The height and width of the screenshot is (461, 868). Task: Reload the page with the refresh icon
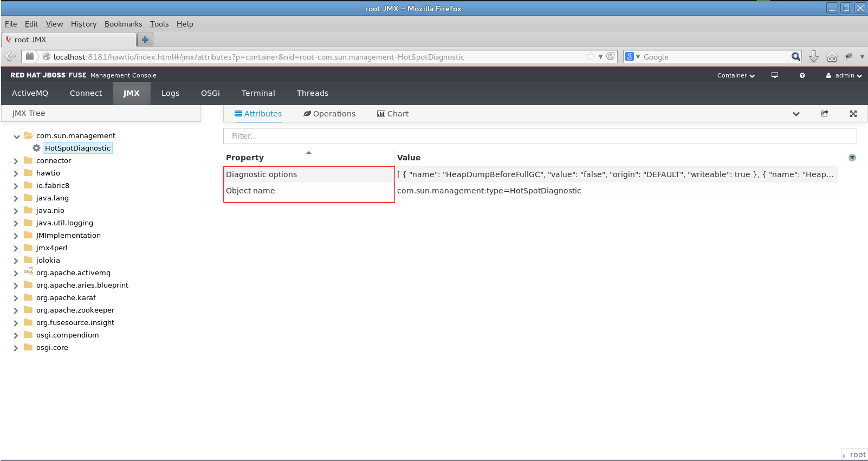611,56
